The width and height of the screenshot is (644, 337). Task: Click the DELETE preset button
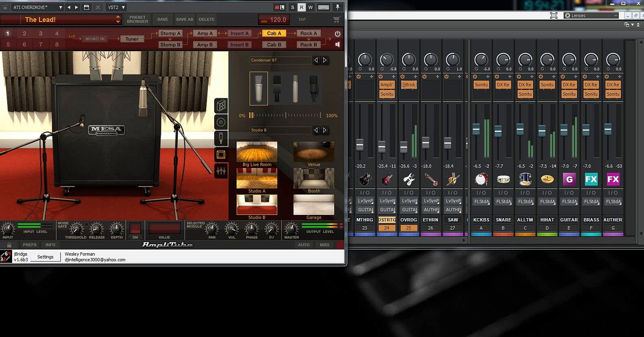click(x=207, y=20)
